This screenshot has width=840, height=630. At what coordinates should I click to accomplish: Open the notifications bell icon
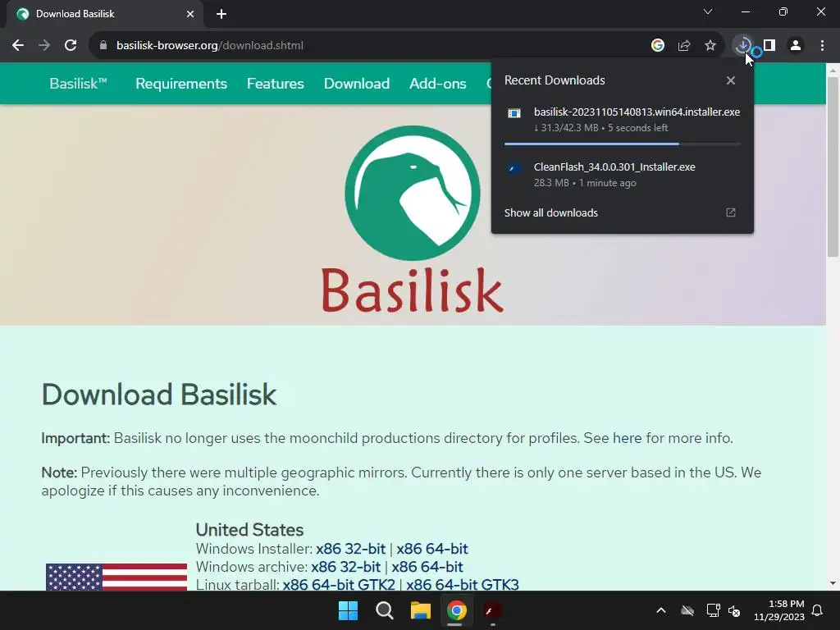point(818,610)
